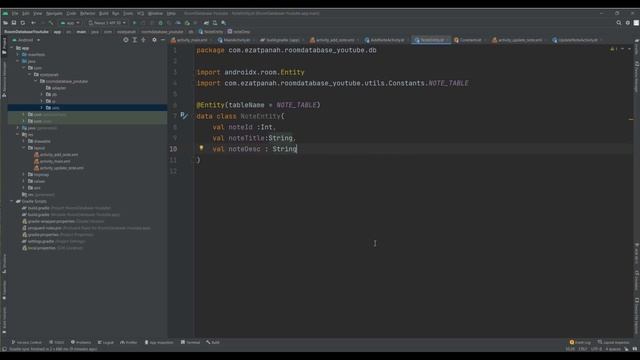This screenshot has height=360, width=640.
Task: Select local.properties in Gradle Scripts
Action: click(x=52, y=248)
